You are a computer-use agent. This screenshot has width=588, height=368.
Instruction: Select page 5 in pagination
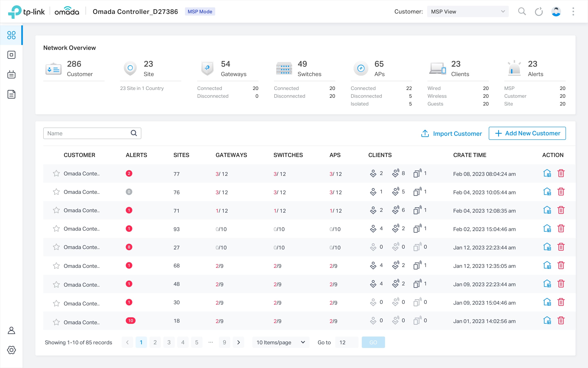[197, 342]
